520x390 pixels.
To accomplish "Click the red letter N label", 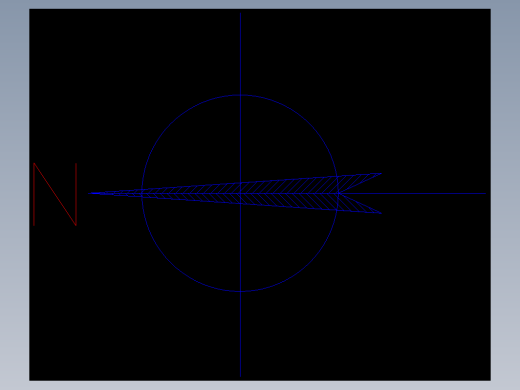I will pyautogui.click(x=55, y=194).
